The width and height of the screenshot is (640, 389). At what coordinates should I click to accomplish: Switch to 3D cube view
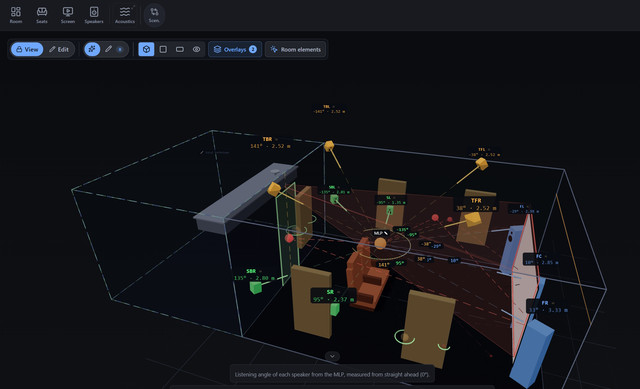[146, 49]
